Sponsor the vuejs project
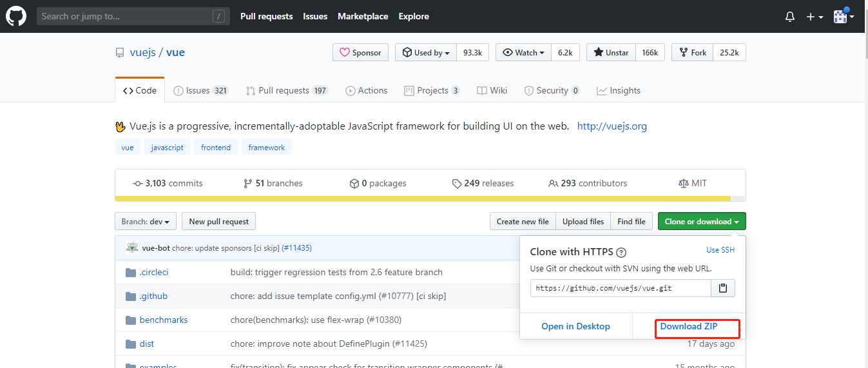Image resolution: width=868 pixels, height=368 pixels. coord(360,53)
